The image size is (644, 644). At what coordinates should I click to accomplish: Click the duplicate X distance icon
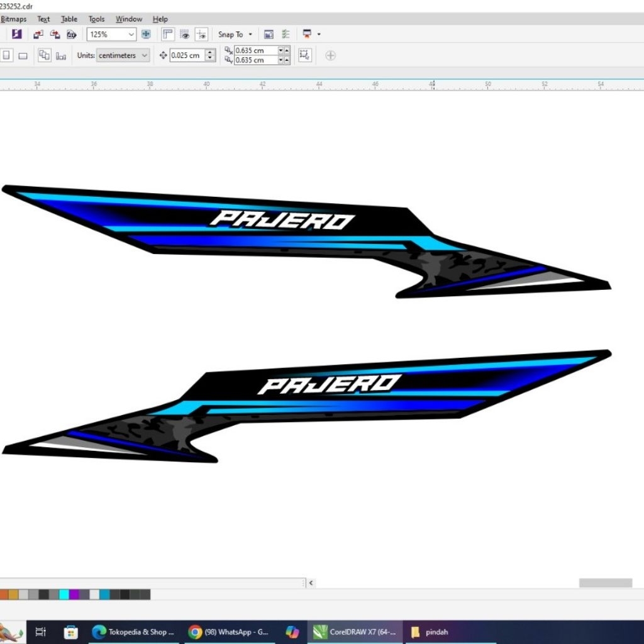(228, 50)
